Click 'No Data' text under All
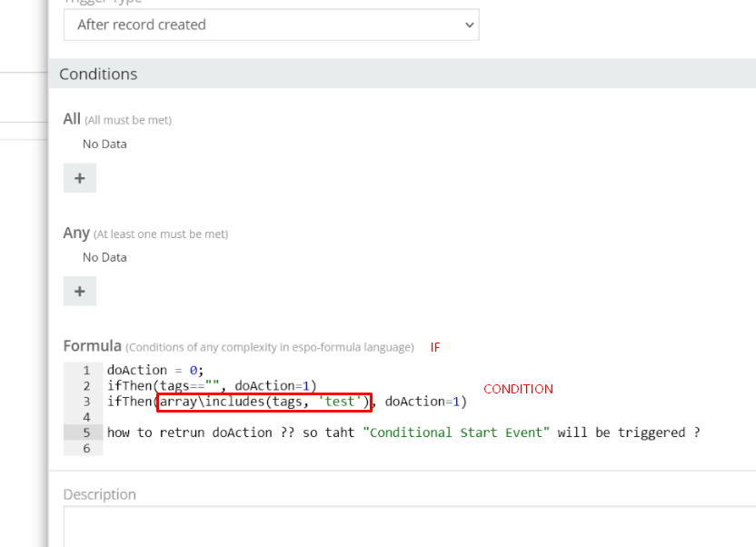Image resolution: width=756 pixels, height=547 pixels. pos(104,144)
